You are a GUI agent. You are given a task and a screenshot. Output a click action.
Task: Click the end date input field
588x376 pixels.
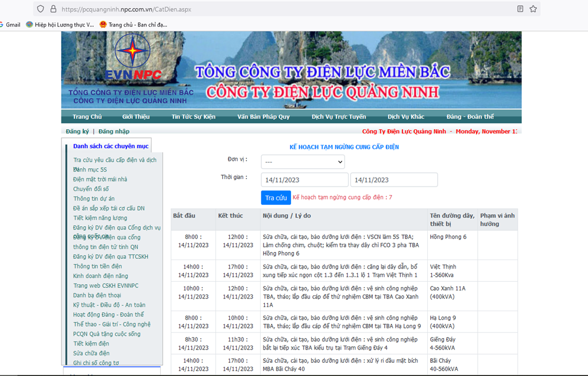pyautogui.click(x=394, y=180)
